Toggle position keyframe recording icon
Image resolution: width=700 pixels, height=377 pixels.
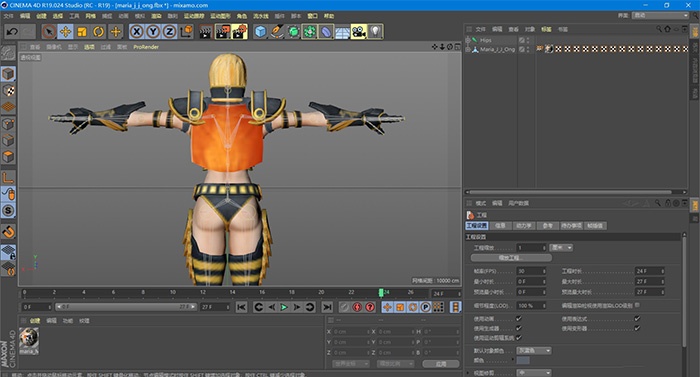pos(387,307)
